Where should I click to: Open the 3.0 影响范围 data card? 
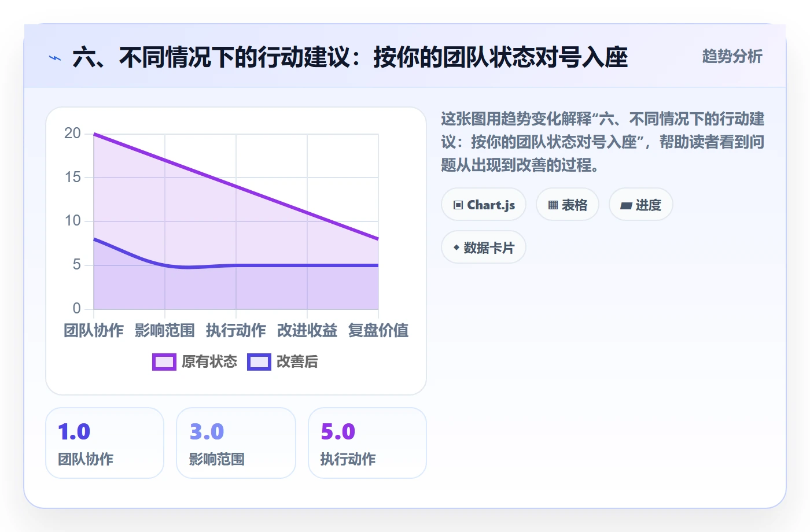click(236, 443)
